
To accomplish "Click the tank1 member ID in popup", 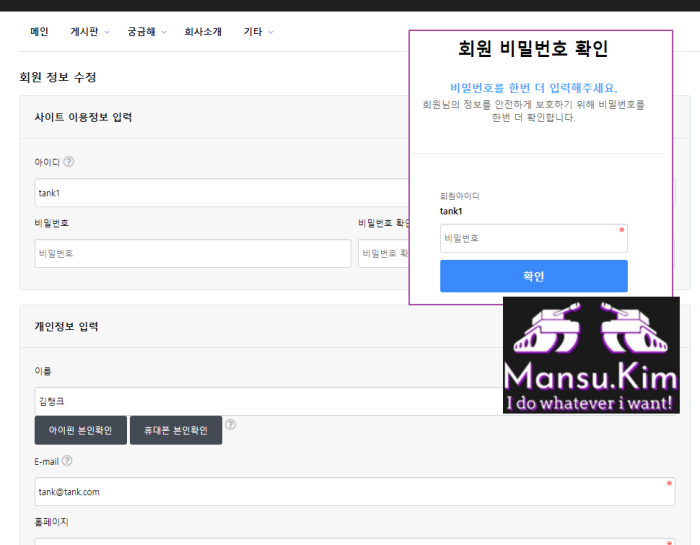I will click(451, 211).
